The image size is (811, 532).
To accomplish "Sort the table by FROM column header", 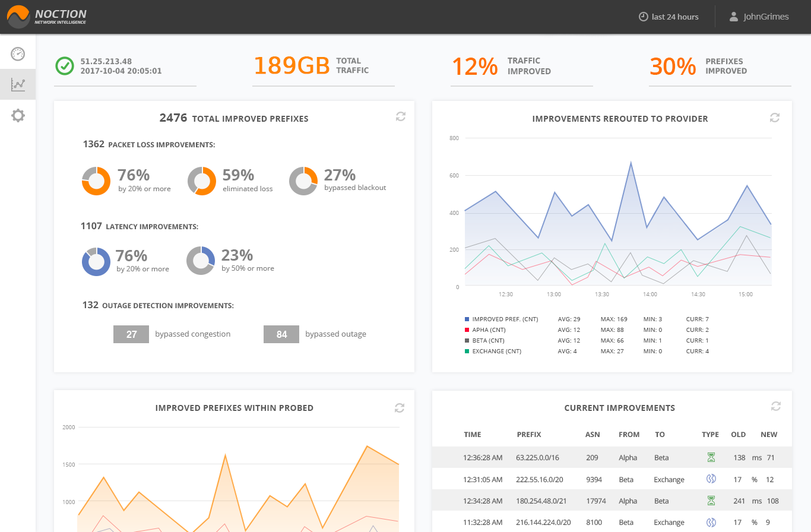I will tap(629, 435).
